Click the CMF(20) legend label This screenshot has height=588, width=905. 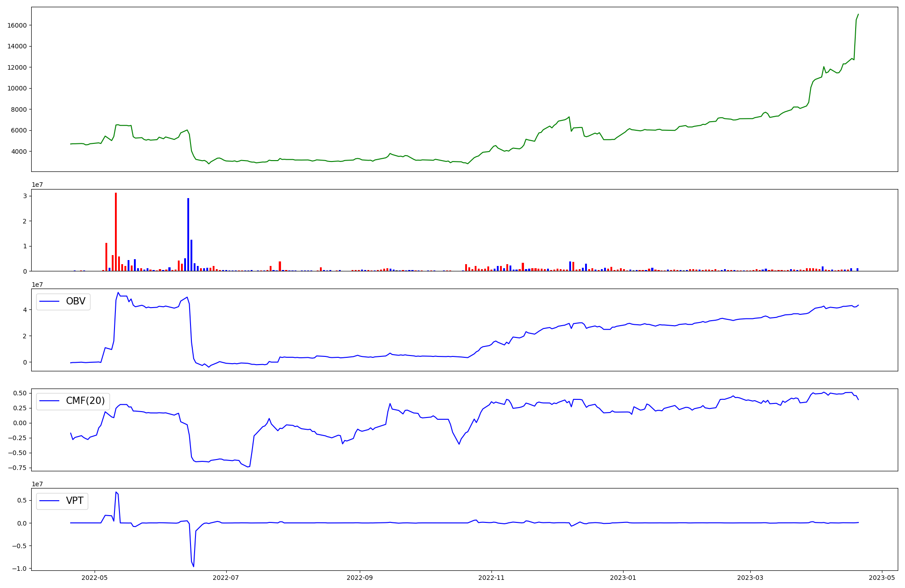[x=85, y=401]
